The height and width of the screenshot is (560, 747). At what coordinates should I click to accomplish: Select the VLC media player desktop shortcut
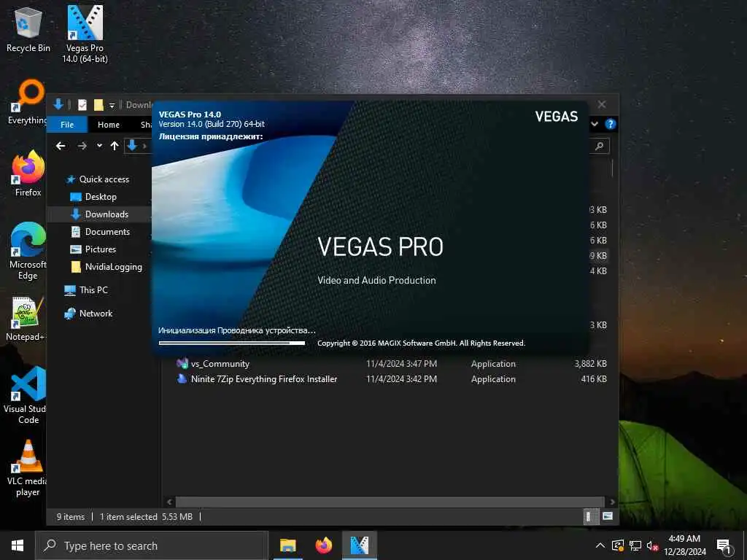[x=28, y=469]
